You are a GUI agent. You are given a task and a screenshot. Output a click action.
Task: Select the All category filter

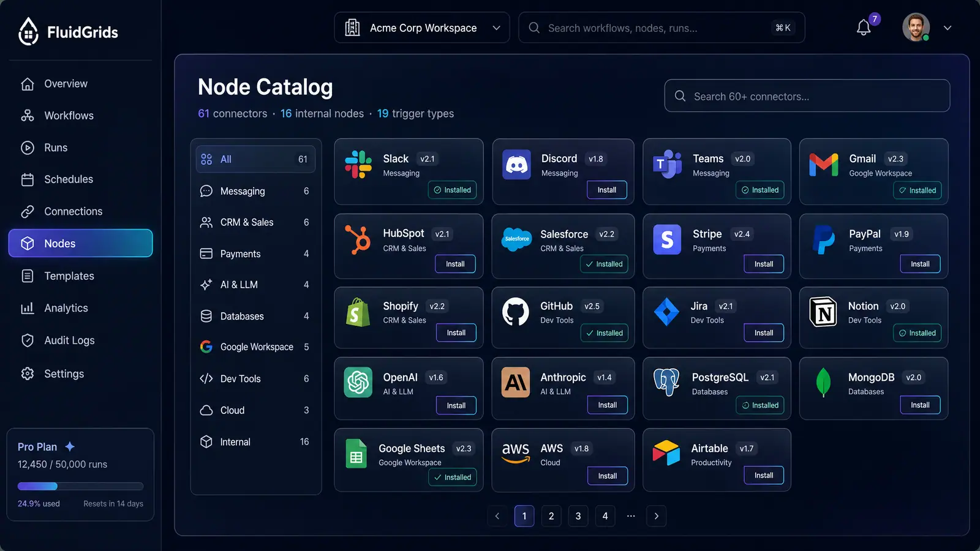pos(255,159)
